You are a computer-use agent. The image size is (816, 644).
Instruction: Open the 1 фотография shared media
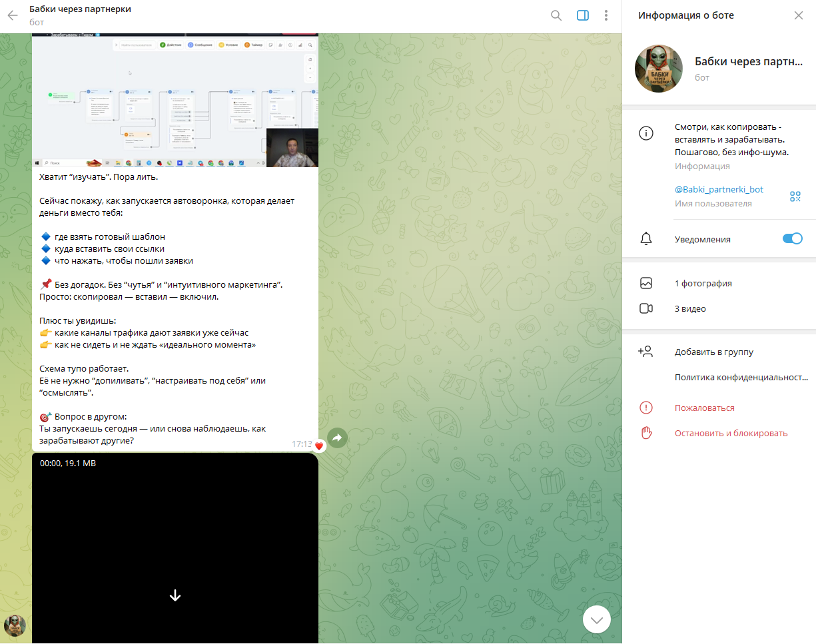tap(703, 283)
